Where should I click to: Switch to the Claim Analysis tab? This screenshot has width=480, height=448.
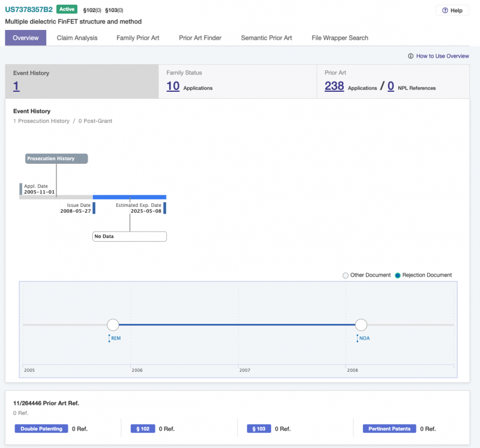[x=77, y=38]
